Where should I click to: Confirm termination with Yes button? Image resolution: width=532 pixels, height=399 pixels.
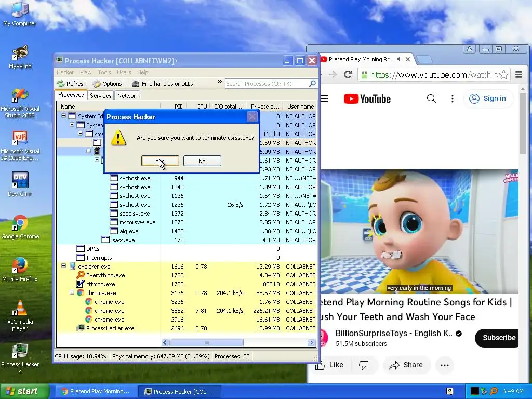coord(160,161)
